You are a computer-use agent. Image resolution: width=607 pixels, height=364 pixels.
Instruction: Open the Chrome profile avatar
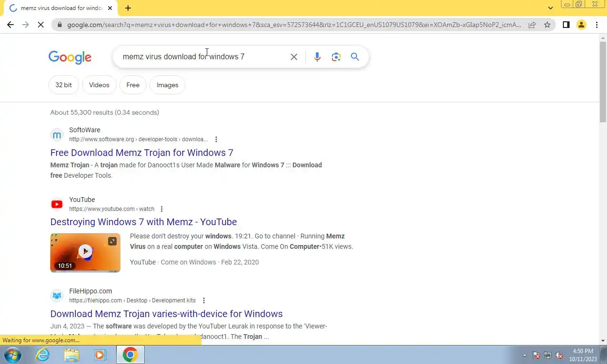tap(581, 25)
